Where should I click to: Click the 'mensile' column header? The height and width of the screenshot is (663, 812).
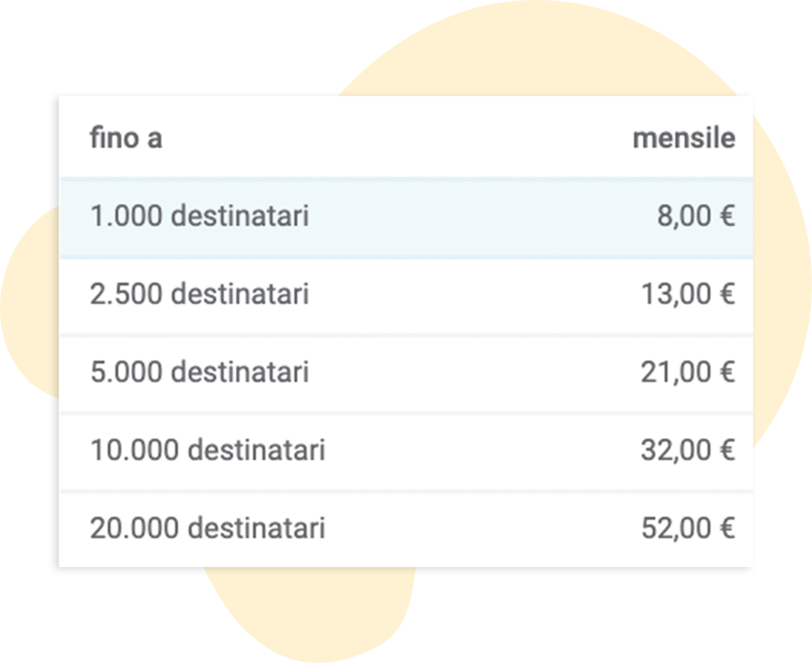point(684,138)
